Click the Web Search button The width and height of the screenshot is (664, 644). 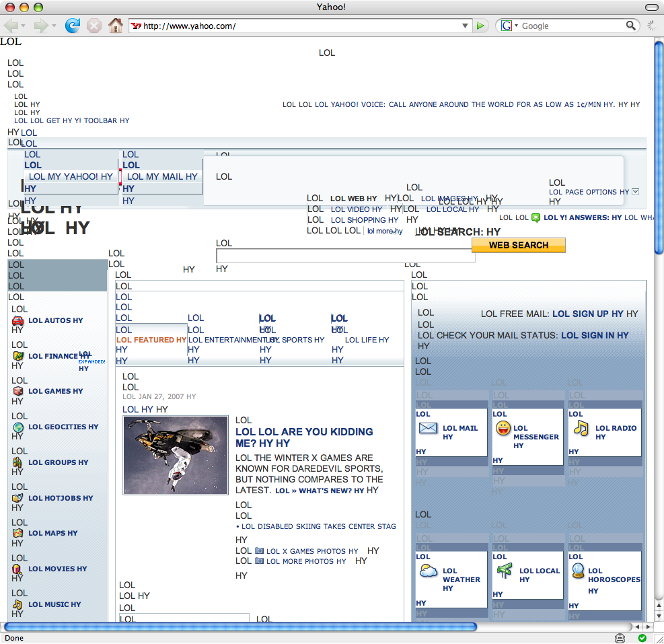pyautogui.click(x=519, y=246)
